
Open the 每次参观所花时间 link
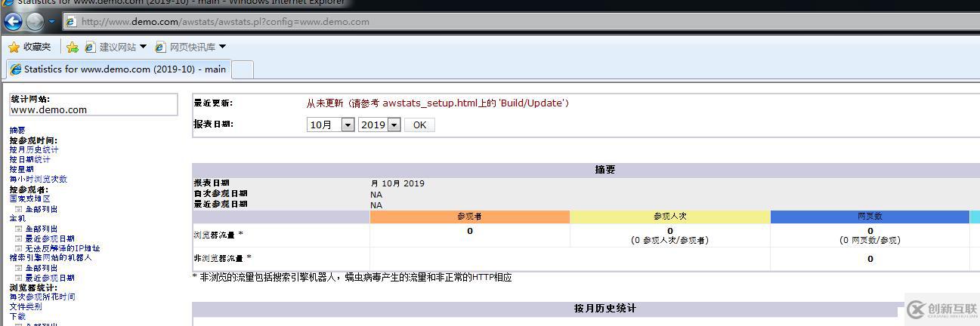[x=42, y=297]
